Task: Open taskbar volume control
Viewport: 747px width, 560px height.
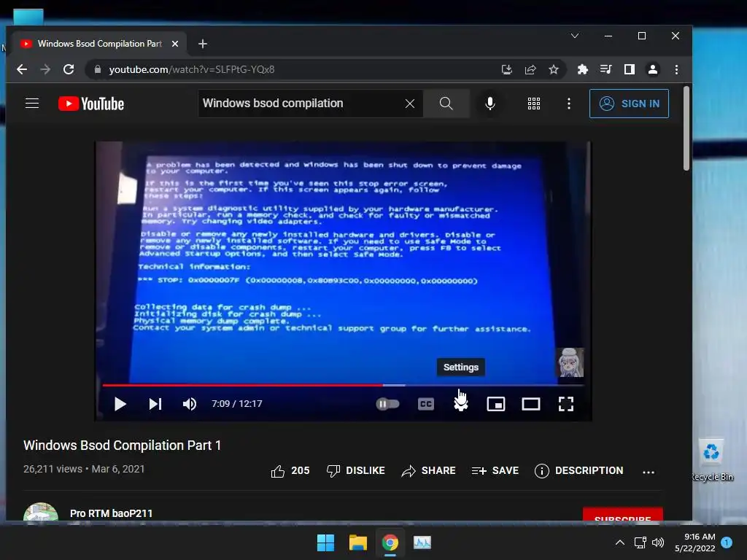Action: click(658, 542)
